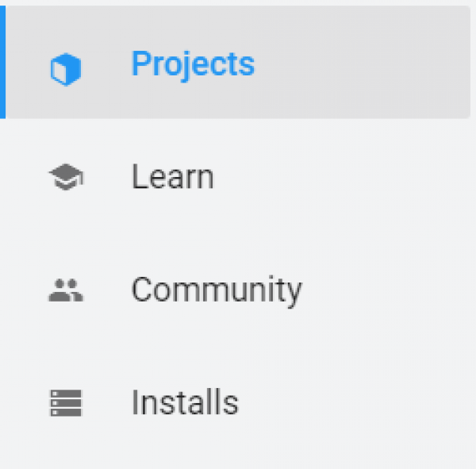476x469 pixels.
Task: Click the people Community icon
Action: [66, 291]
